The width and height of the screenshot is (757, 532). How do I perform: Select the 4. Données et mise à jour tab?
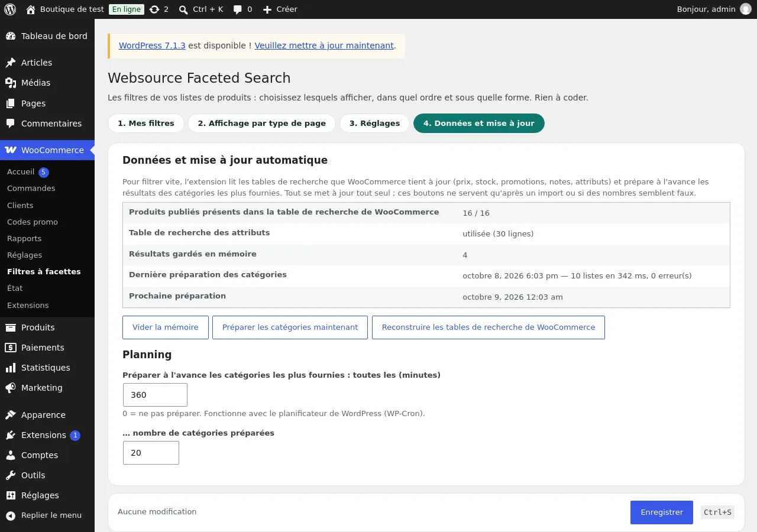point(479,124)
